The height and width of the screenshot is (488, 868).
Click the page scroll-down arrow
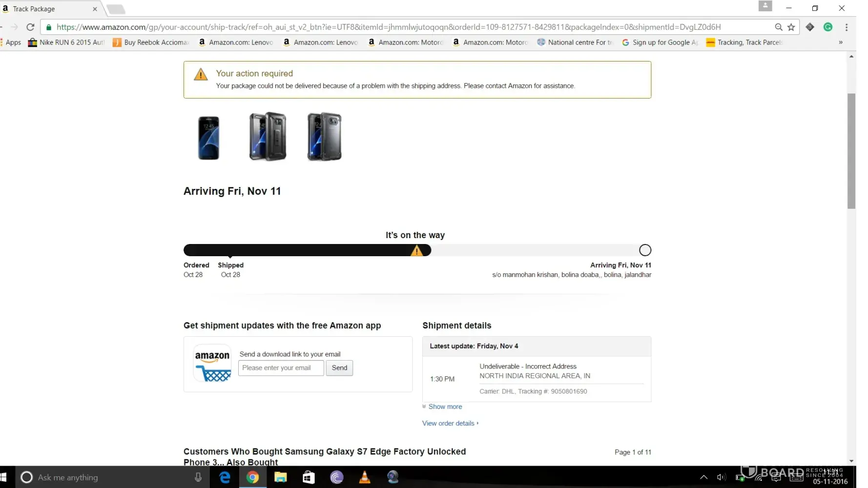851,461
